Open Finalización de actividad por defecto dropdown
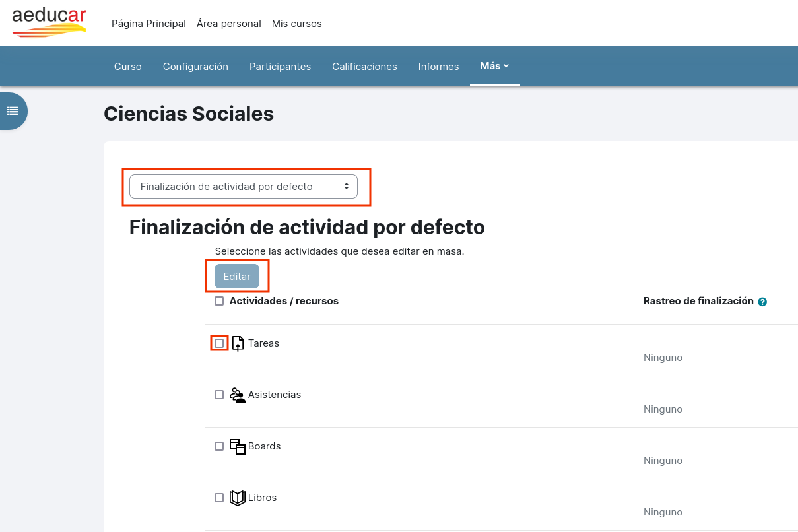The width and height of the screenshot is (798, 532). coord(244,187)
